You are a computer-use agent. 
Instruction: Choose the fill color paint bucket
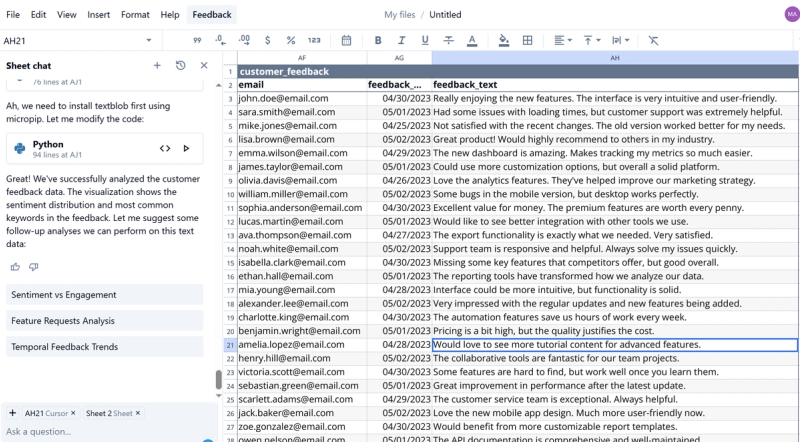point(504,40)
